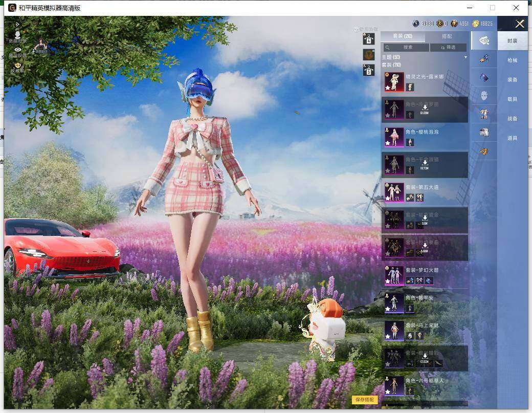
Task: Click the favorite star on 套装-马上来财
Action: pyautogui.click(x=387, y=337)
